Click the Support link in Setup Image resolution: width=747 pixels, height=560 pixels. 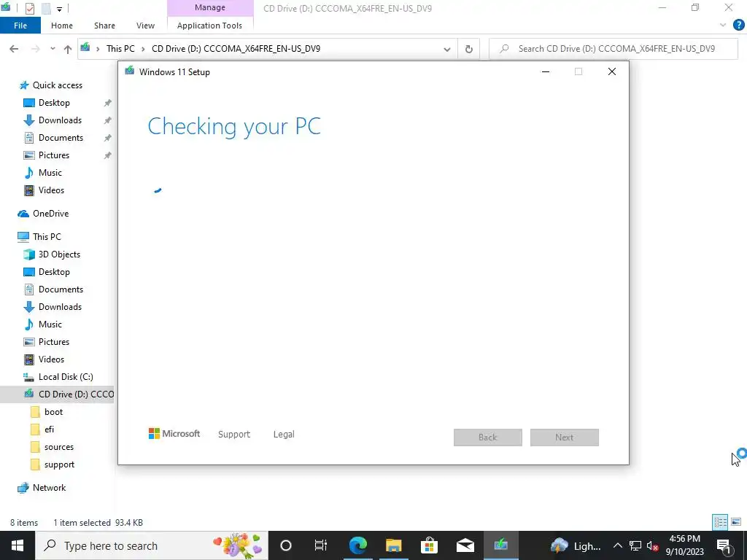(234, 435)
